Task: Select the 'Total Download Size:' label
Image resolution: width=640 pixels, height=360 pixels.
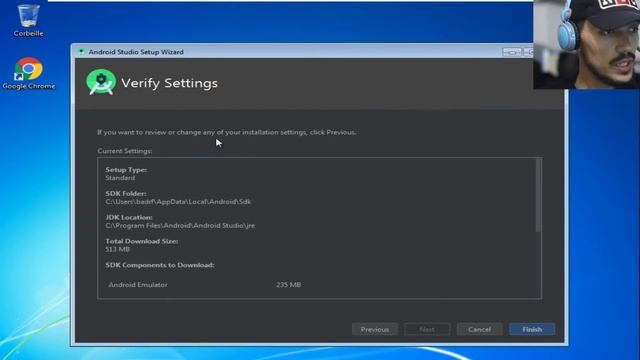Action: [142, 241]
